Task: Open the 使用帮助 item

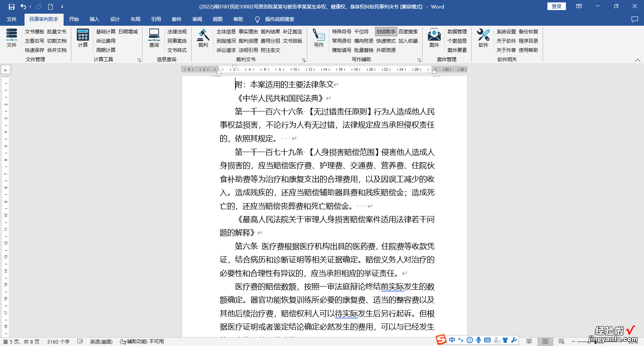Action: (528, 50)
